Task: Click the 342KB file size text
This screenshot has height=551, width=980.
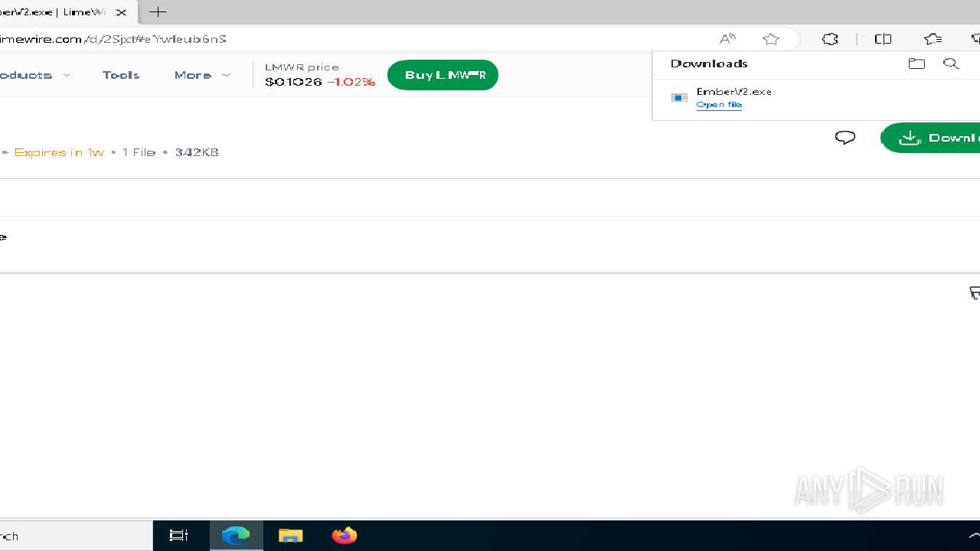Action: pyautogui.click(x=197, y=152)
